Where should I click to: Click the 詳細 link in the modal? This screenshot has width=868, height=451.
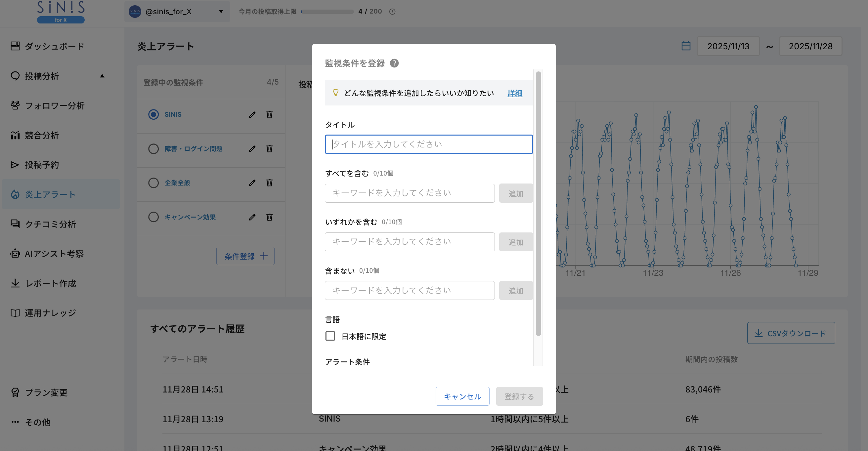(514, 93)
